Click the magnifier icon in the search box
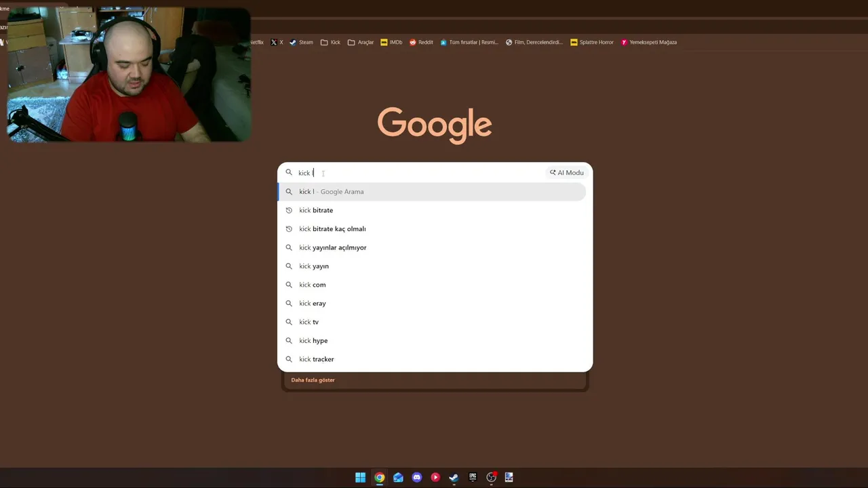 coord(289,172)
